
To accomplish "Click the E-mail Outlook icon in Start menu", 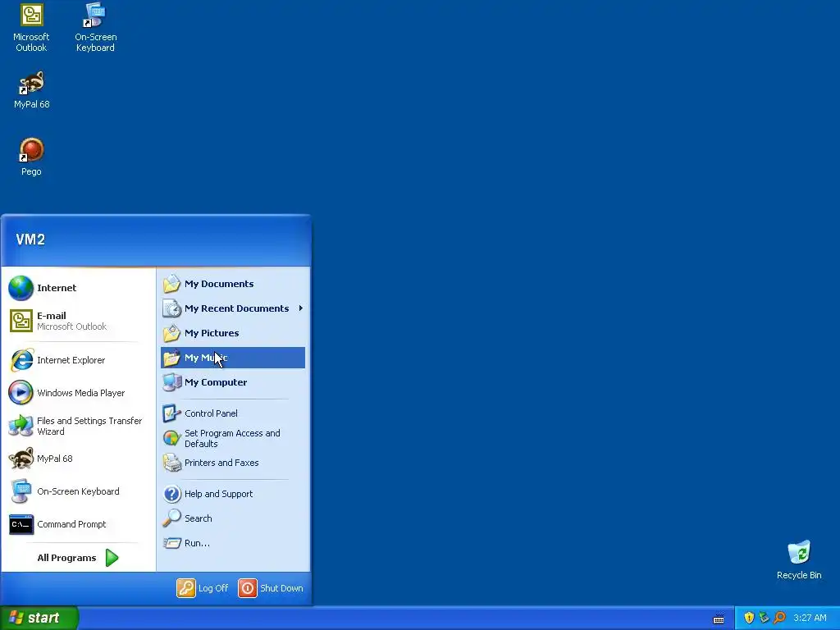I will click(21, 321).
